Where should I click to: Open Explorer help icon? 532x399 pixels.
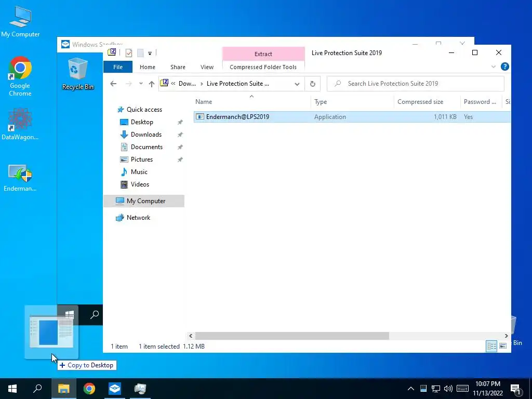point(505,66)
